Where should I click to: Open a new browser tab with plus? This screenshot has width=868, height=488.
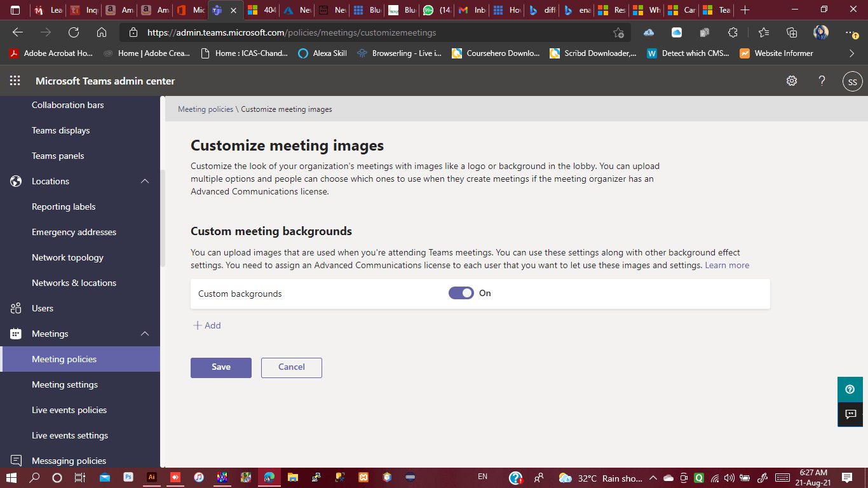pyautogui.click(x=745, y=10)
